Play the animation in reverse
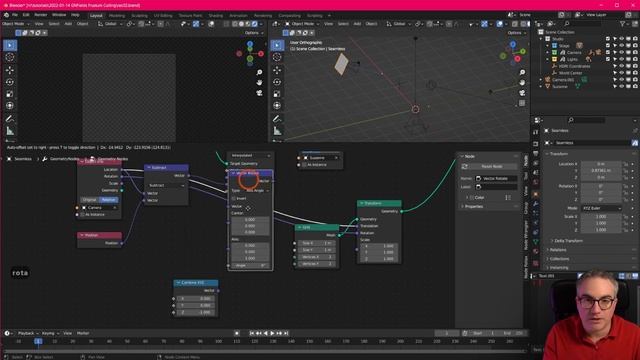The image size is (640, 360). tap(266, 333)
